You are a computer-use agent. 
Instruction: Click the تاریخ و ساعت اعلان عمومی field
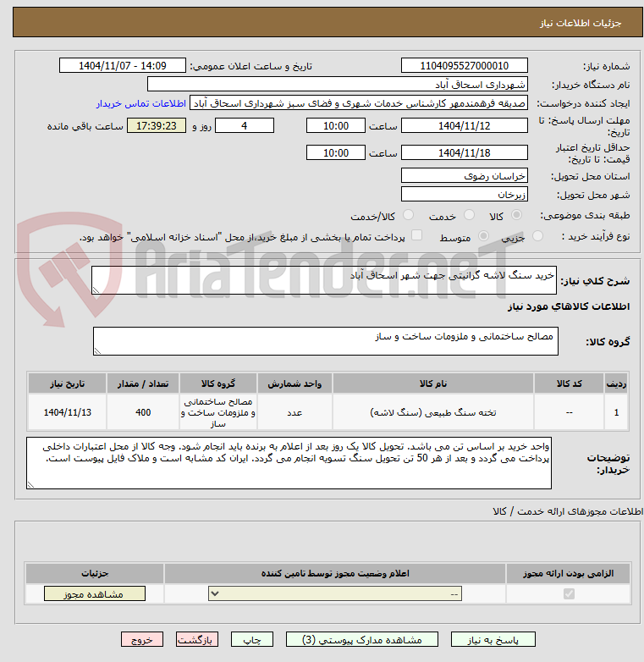coord(123,66)
